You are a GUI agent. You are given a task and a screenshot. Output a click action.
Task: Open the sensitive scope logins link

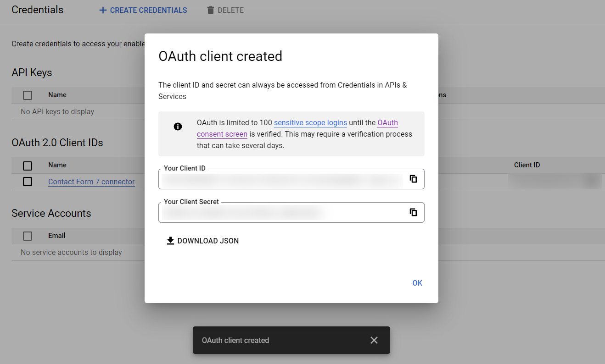(310, 122)
